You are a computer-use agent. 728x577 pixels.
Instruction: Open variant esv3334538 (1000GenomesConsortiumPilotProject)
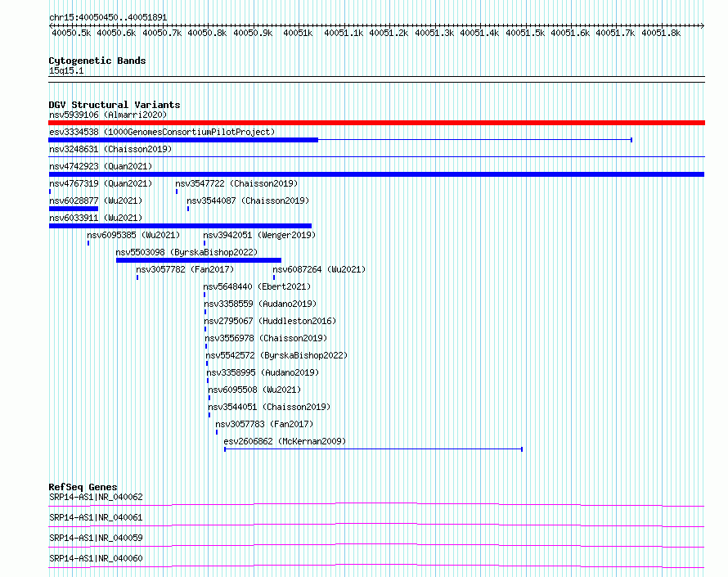click(x=162, y=132)
